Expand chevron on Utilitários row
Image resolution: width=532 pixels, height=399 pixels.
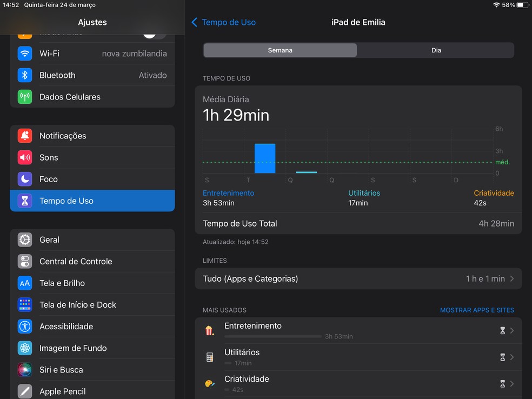click(512, 357)
